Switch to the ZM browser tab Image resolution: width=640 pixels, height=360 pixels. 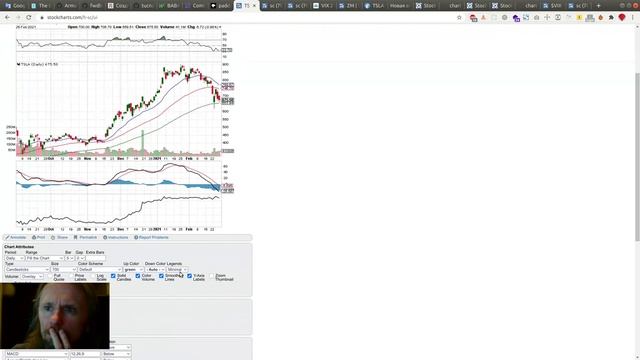[349, 6]
